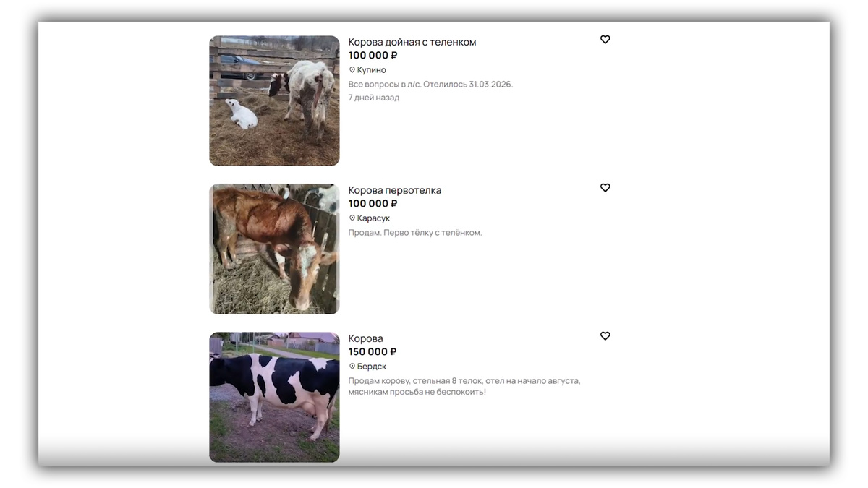Add the Бердск cow listing to favorites

[605, 336]
